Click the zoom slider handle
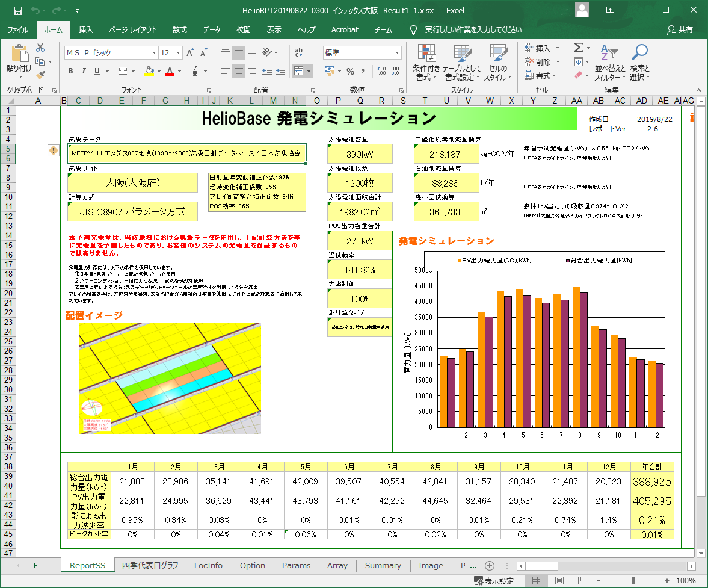This screenshot has width=708, height=588. (633, 581)
